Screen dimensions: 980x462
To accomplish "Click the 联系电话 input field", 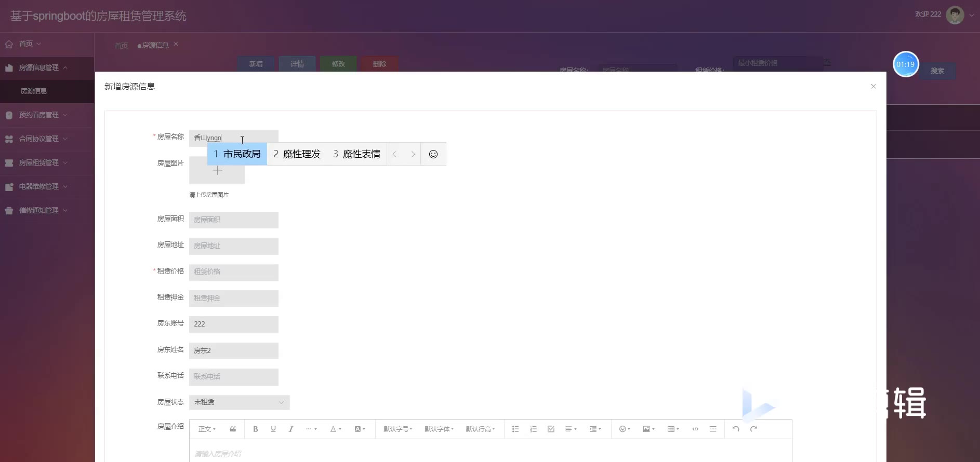I will [x=234, y=377].
